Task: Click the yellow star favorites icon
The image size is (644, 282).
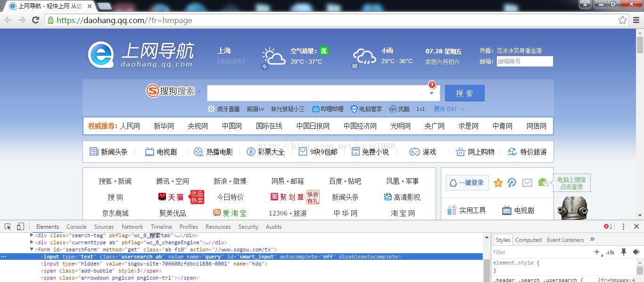Action: tap(498, 182)
